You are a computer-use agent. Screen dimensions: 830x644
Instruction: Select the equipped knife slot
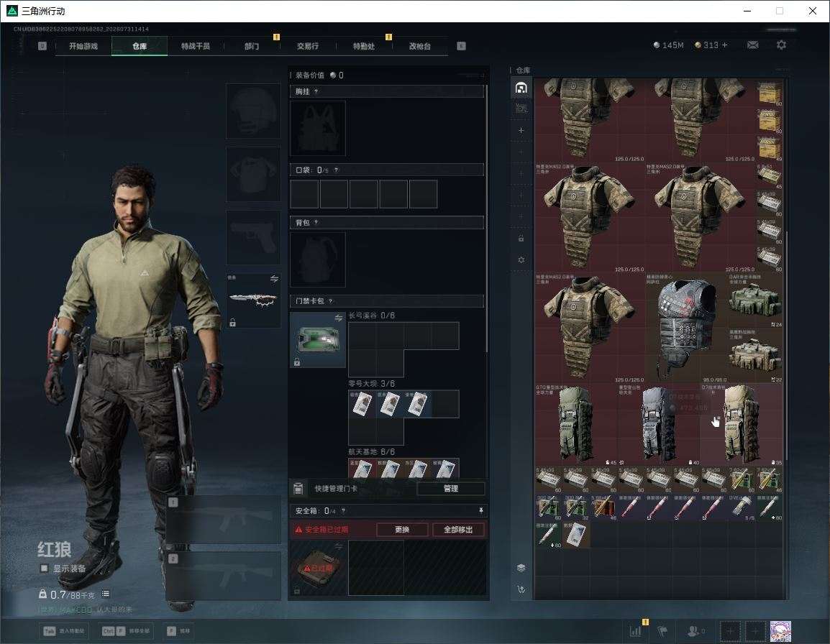click(253, 300)
